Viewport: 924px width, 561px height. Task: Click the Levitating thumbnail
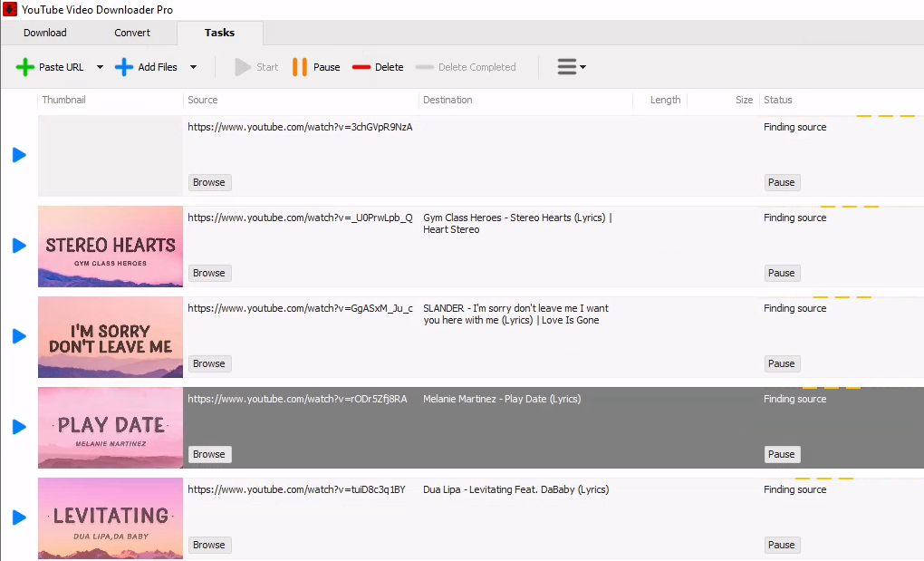(x=111, y=518)
